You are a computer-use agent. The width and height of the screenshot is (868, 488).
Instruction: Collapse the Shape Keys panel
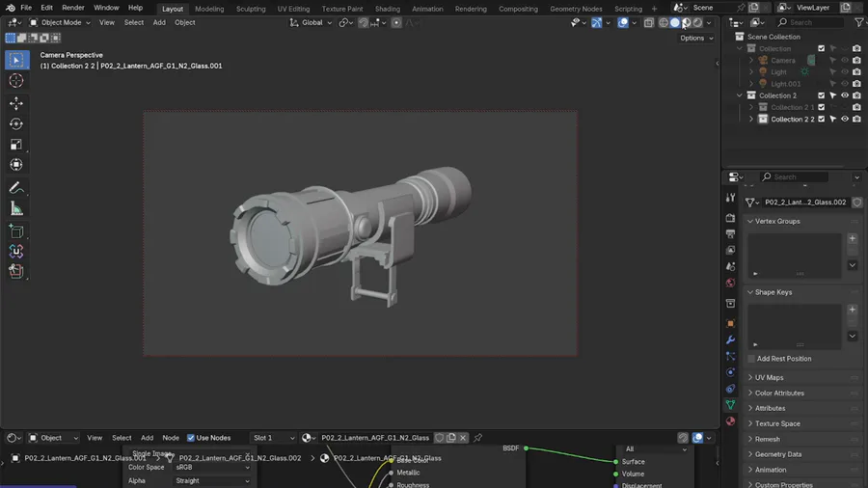(773, 292)
